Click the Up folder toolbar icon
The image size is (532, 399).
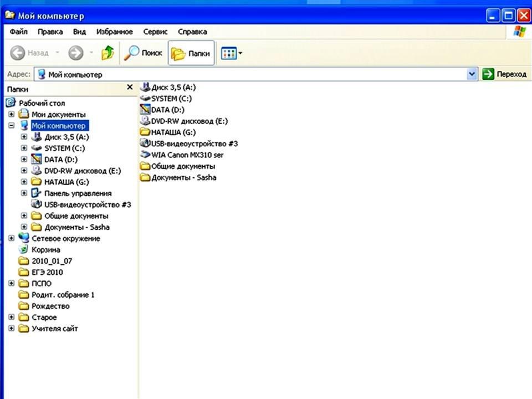(108, 53)
